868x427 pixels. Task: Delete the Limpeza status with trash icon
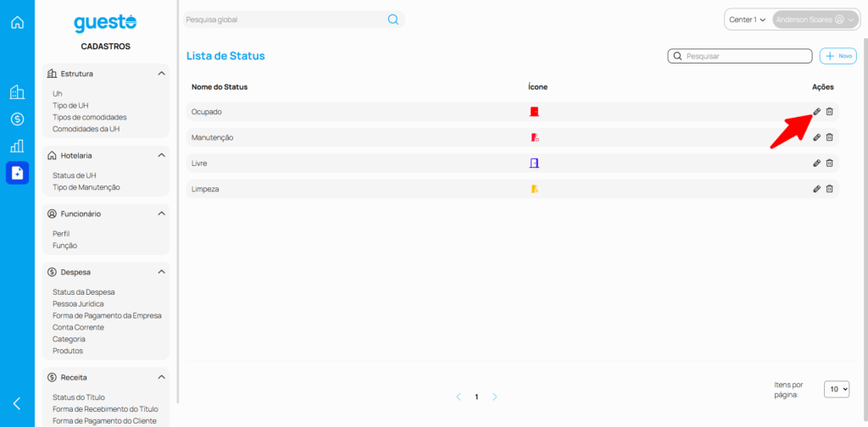click(x=830, y=189)
